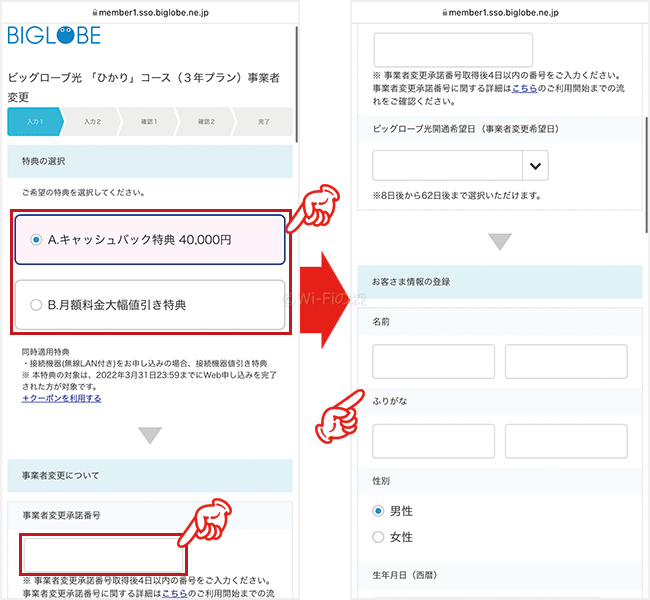Choose 女性 gender radio button
This screenshot has height=600, width=650.
pyautogui.click(x=378, y=537)
